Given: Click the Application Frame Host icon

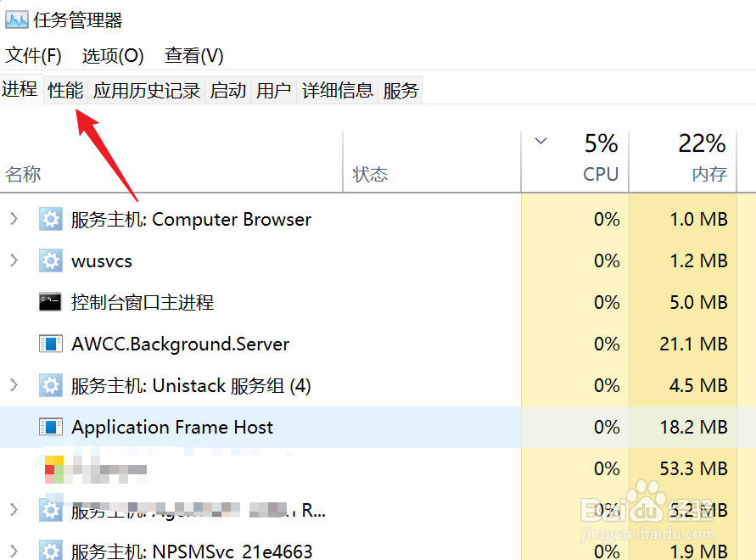Looking at the screenshot, I should (51, 427).
